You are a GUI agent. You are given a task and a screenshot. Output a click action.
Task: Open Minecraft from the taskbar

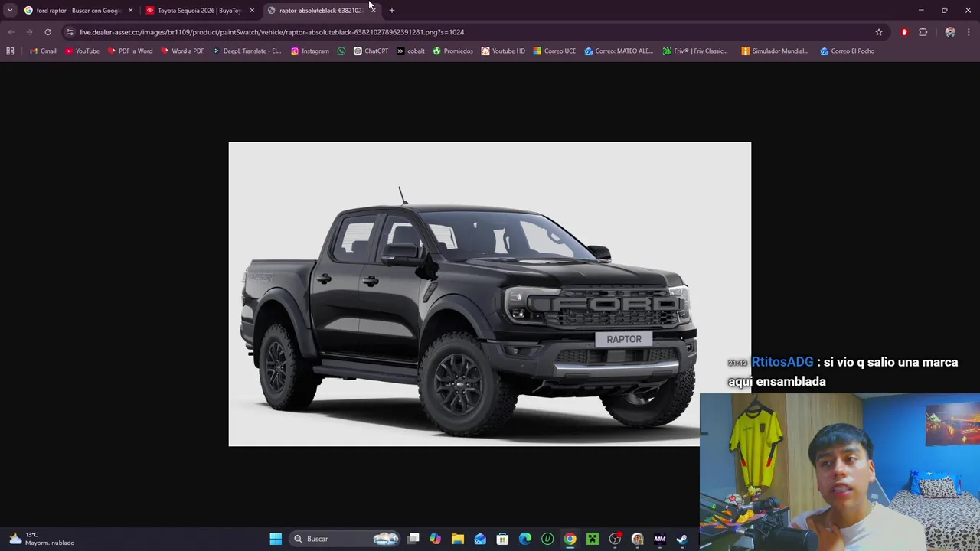point(593,539)
